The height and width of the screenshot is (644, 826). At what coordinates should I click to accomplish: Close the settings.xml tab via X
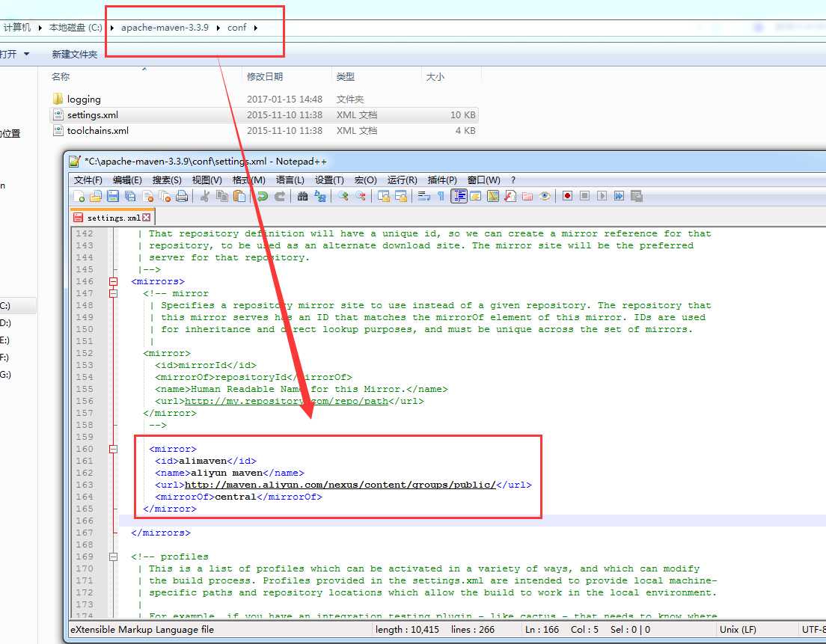click(147, 217)
